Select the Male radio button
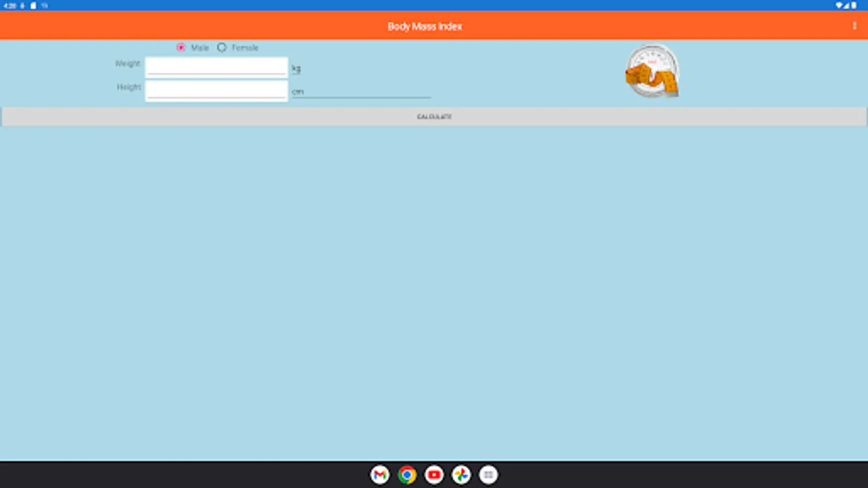 [x=181, y=47]
